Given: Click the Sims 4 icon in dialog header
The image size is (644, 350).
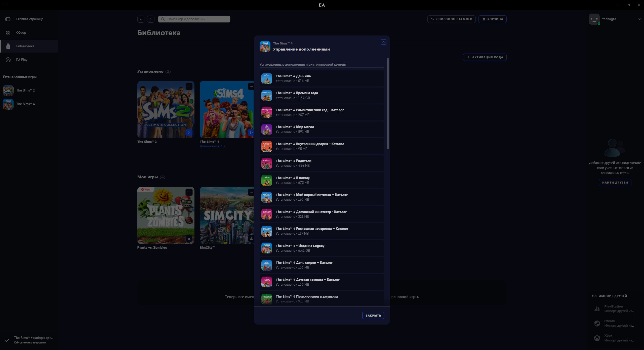Looking at the screenshot, I should (x=265, y=47).
